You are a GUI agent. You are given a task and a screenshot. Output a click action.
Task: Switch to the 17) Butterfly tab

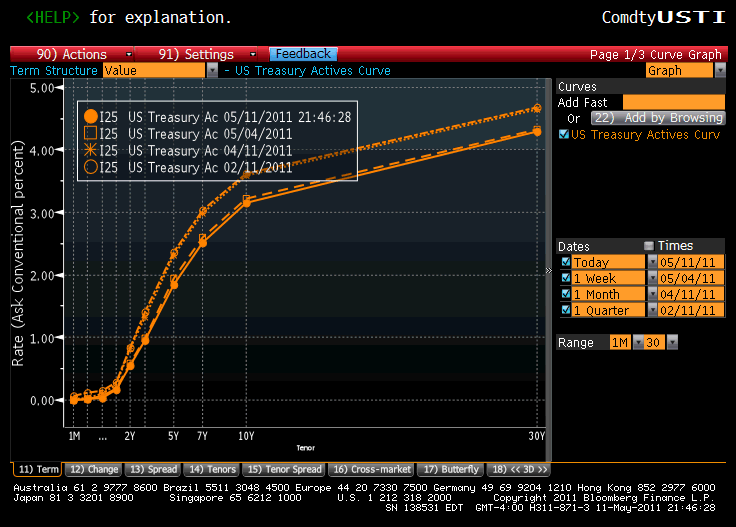pyautogui.click(x=450, y=469)
